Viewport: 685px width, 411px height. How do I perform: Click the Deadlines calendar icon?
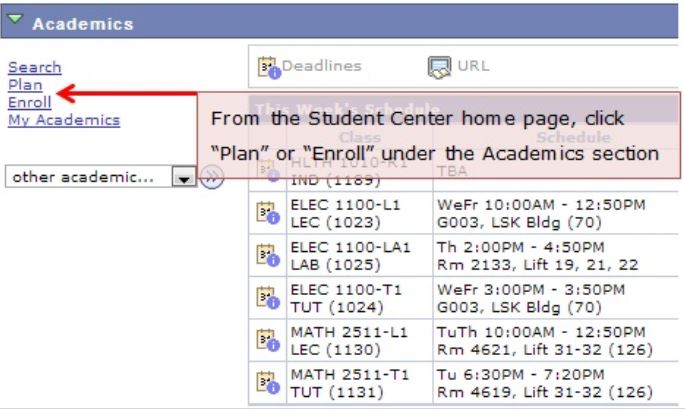(x=268, y=66)
